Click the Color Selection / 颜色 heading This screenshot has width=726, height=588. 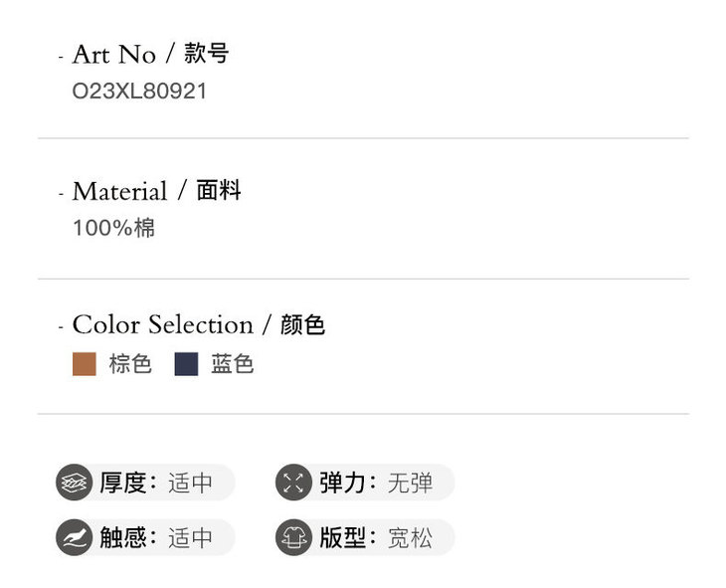coord(198,324)
